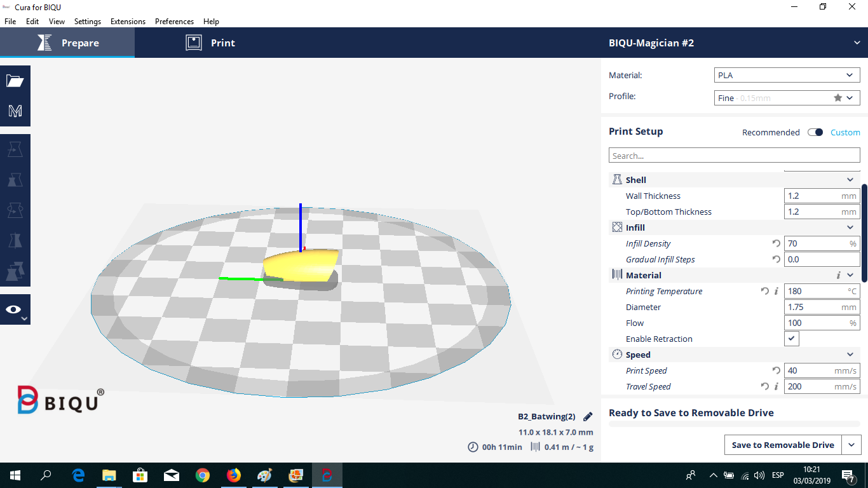Select the Mirror tool in left toolbar
The width and height of the screenshot is (868, 488).
pos(15,240)
